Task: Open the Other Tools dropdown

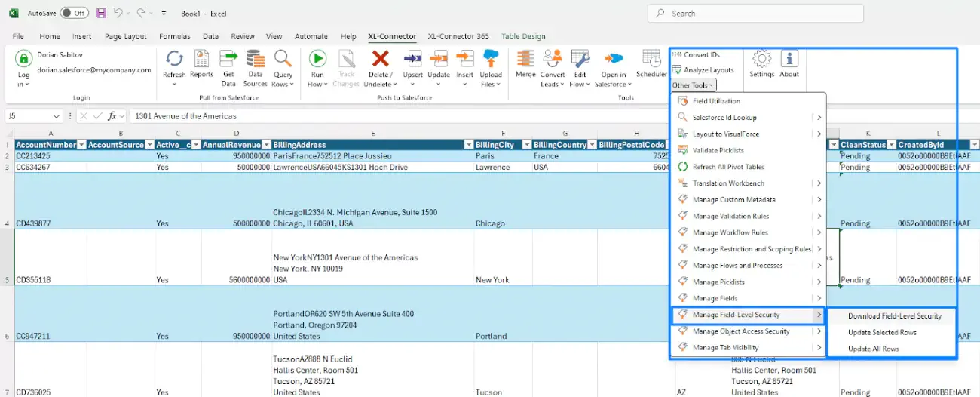Action: click(x=693, y=85)
